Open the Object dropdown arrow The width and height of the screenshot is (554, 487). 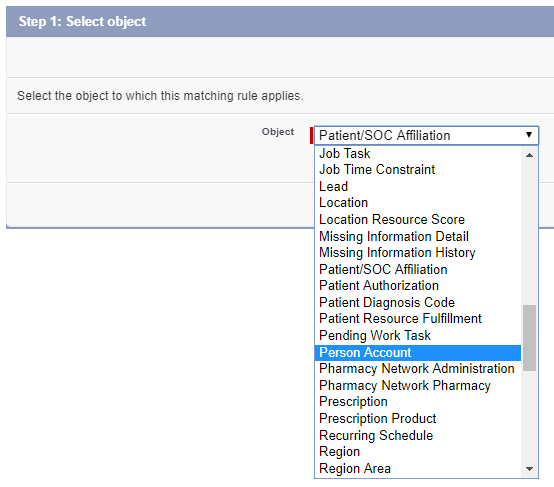(x=529, y=135)
